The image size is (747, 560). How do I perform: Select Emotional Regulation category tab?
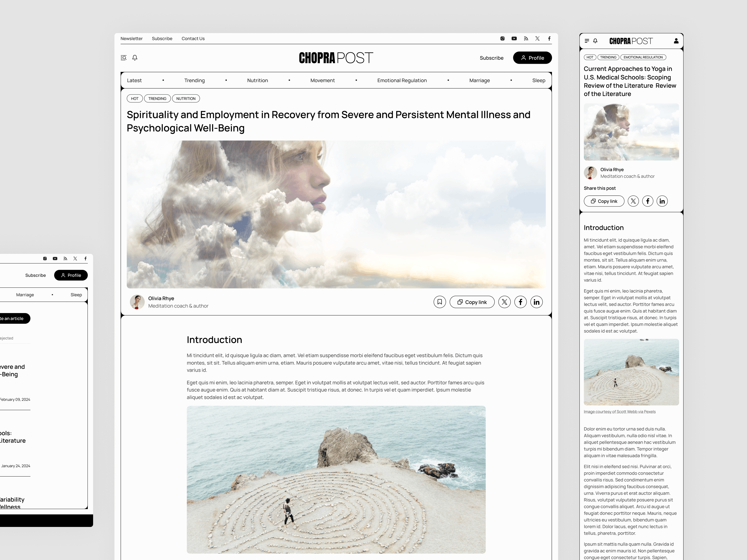point(402,80)
